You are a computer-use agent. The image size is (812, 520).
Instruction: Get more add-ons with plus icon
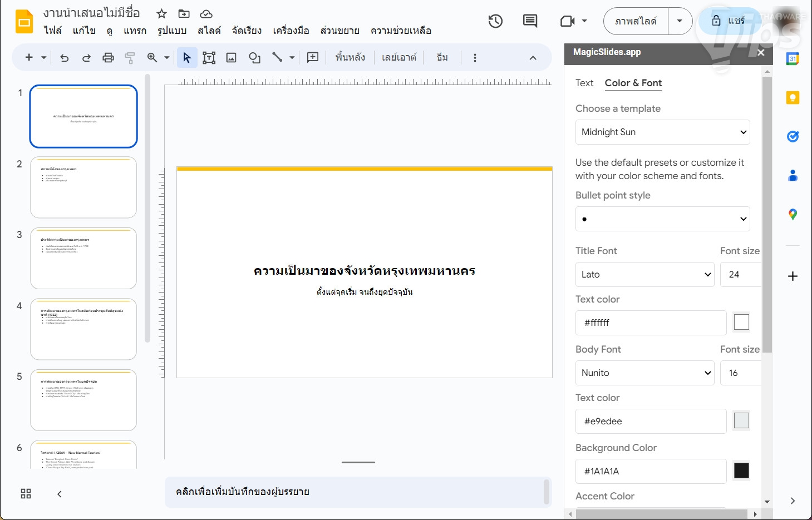793,276
